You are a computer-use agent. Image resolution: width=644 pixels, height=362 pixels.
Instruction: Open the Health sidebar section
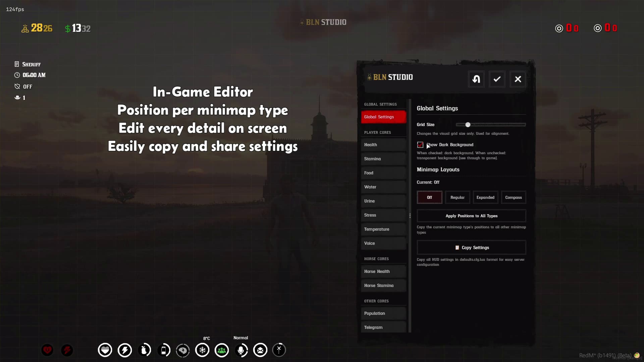pyautogui.click(x=383, y=145)
